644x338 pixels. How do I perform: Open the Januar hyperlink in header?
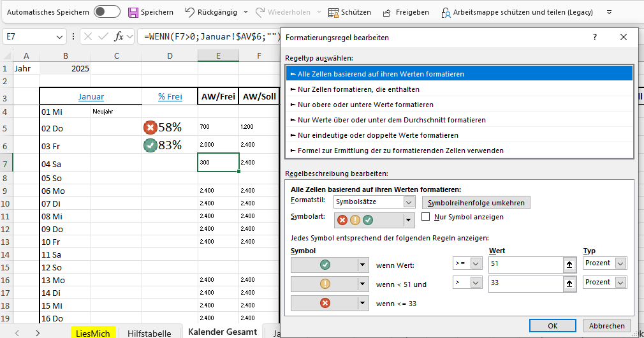pos(91,97)
